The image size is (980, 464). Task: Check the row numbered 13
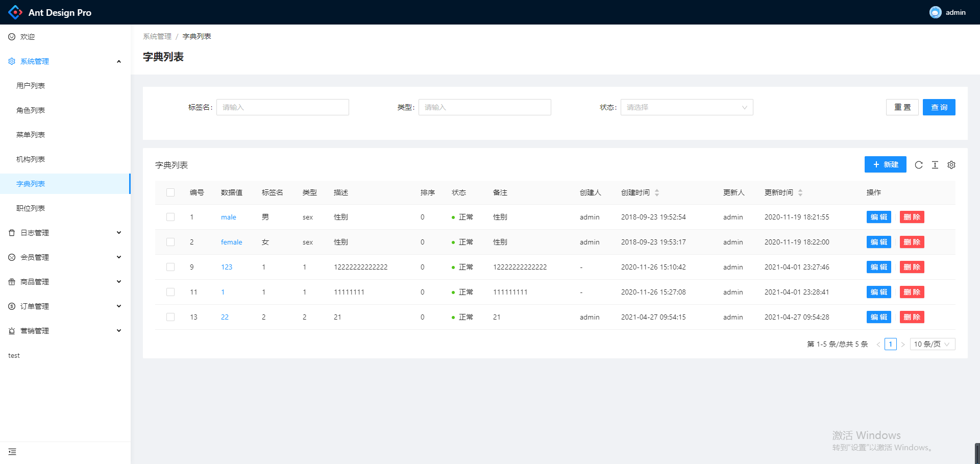170,317
